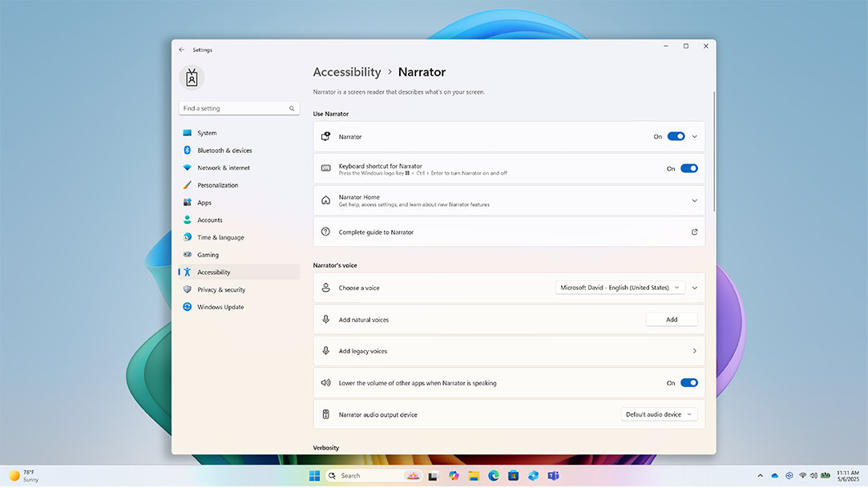
Task: Select Personalization in the sidebar
Action: (x=239, y=185)
